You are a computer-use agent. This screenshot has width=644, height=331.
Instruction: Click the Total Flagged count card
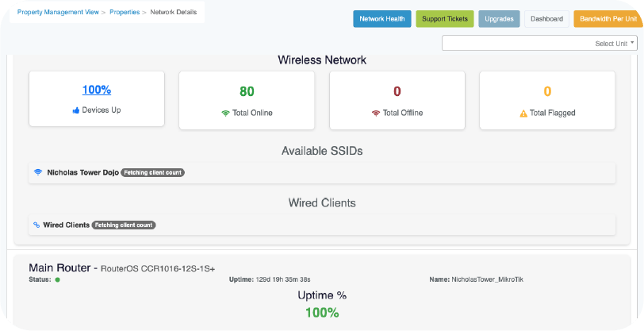tap(547, 100)
